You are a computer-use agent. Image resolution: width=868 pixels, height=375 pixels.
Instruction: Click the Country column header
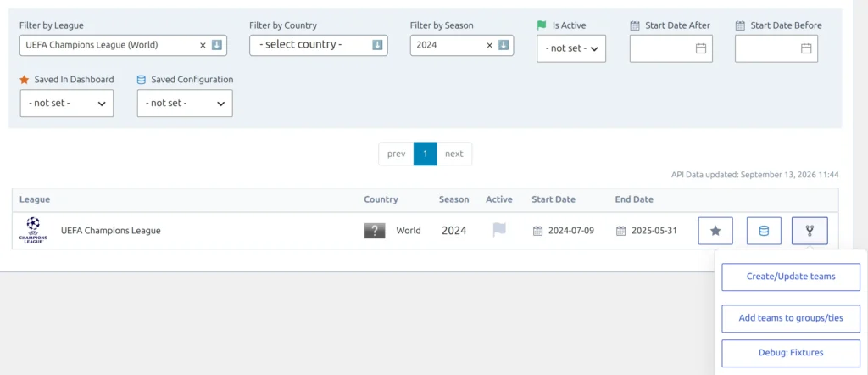[x=381, y=199]
